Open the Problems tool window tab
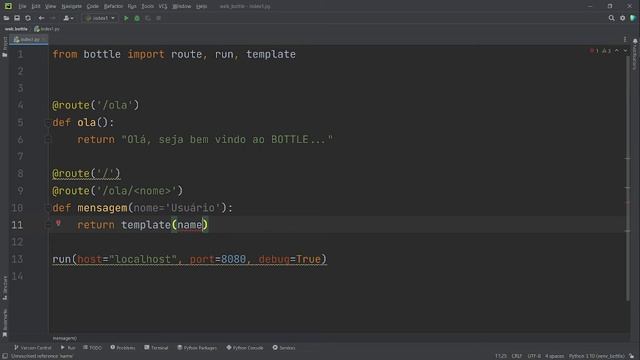640x360 pixels. pyautogui.click(x=122, y=348)
